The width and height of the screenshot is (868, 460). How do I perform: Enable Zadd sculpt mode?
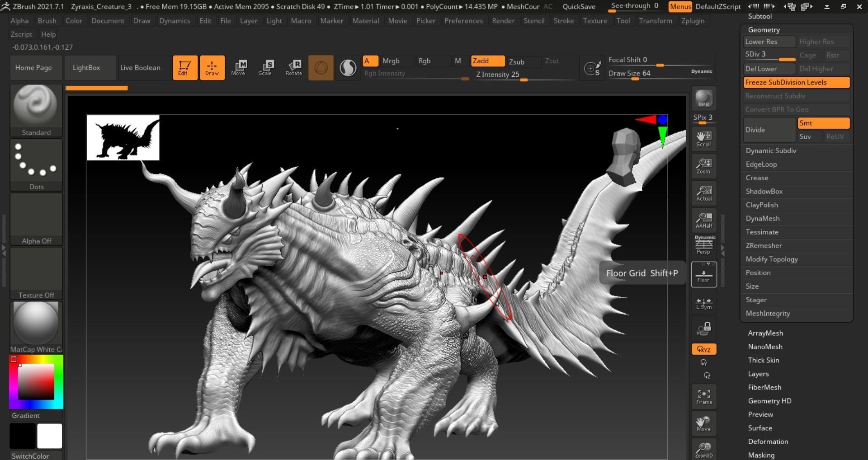pos(488,61)
